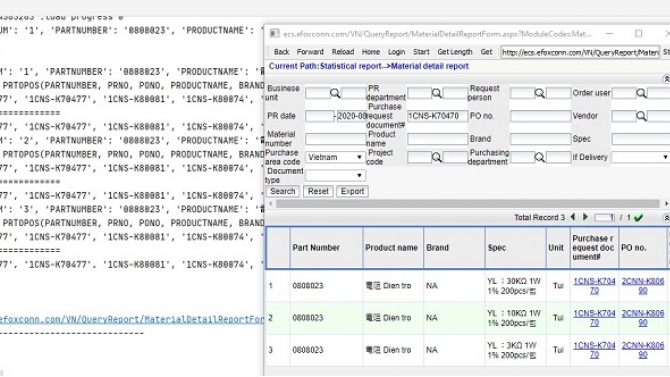Click PR date start field
The image size is (670, 377).
click(320, 116)
